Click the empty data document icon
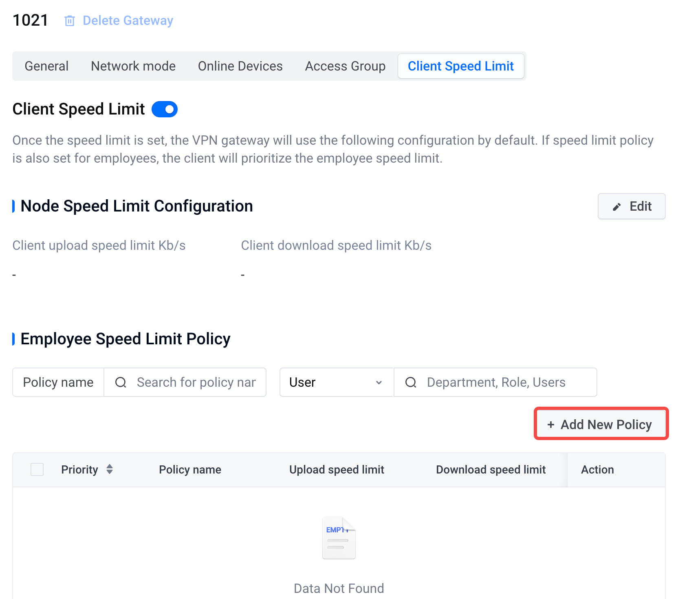This screenshot has width=700, height=599. click(339, 538)
